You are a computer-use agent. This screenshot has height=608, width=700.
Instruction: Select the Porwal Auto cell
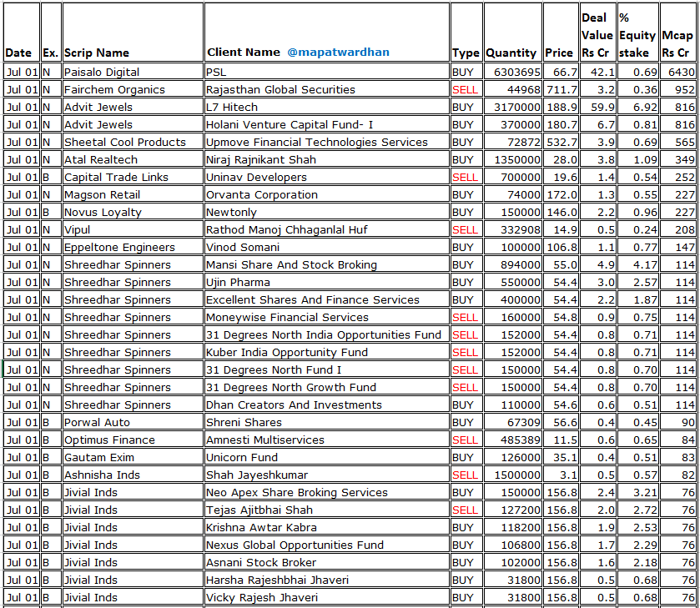tap(133, 422)
